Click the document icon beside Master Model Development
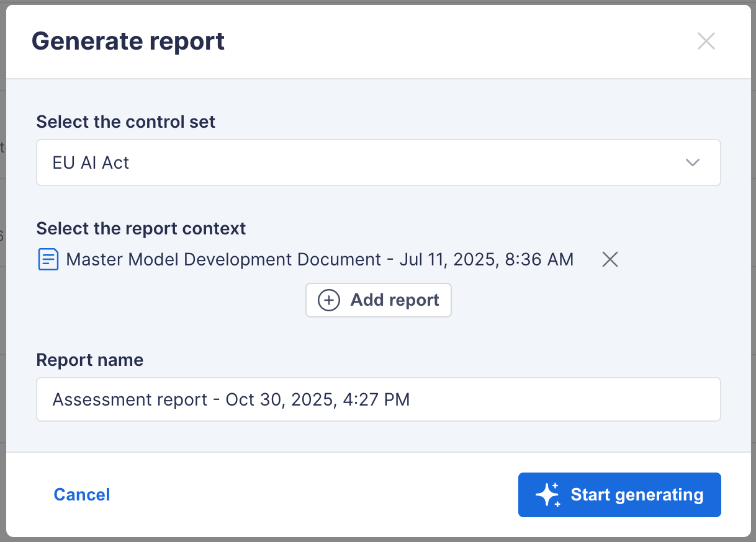The height and width of the screenshot is (542, 756). pyautogui.click(x=48, y=259)
